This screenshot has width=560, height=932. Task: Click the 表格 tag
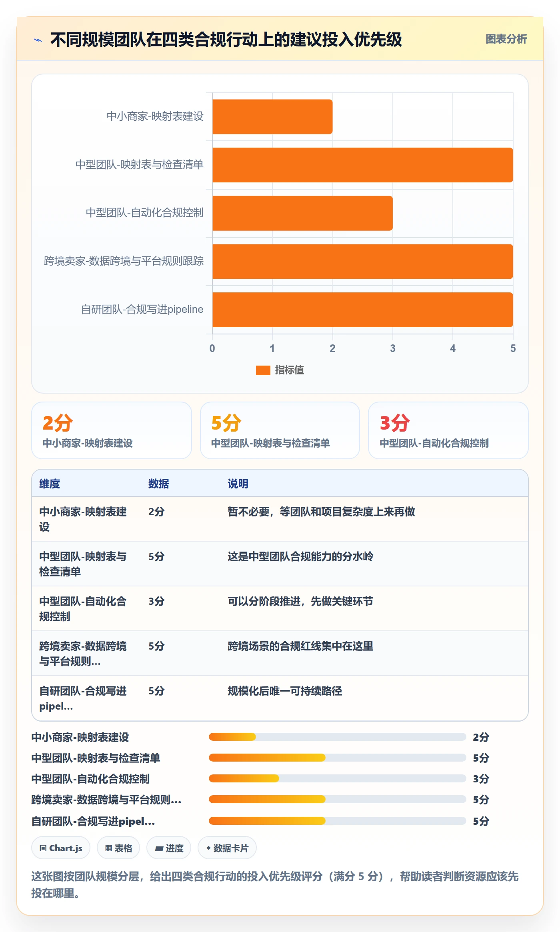point(118,848)
